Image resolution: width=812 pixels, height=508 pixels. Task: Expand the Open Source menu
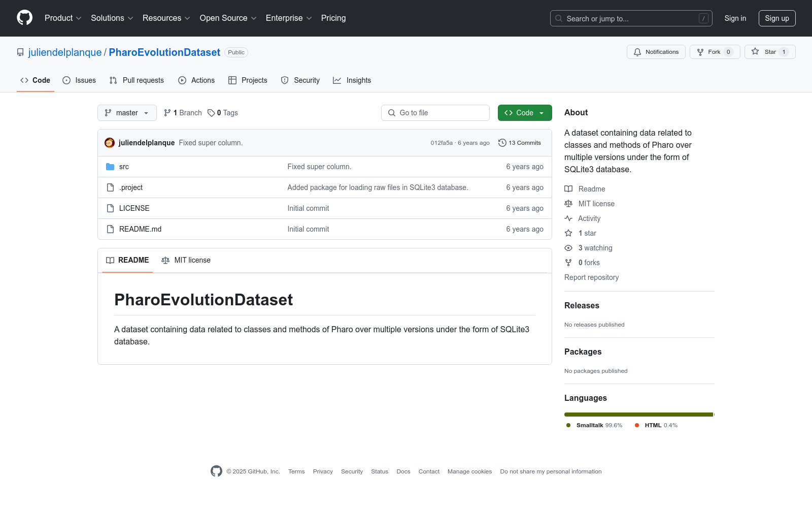point(228,18)
